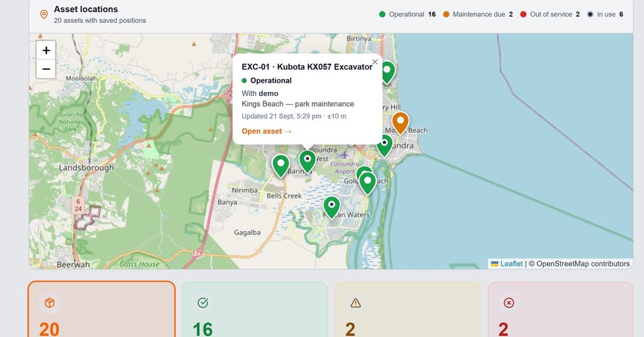Click the 'Updated 21 Sept, 5:29 pm' text
Viewport: 644px width, 337px height.
[x=281, y=116]
